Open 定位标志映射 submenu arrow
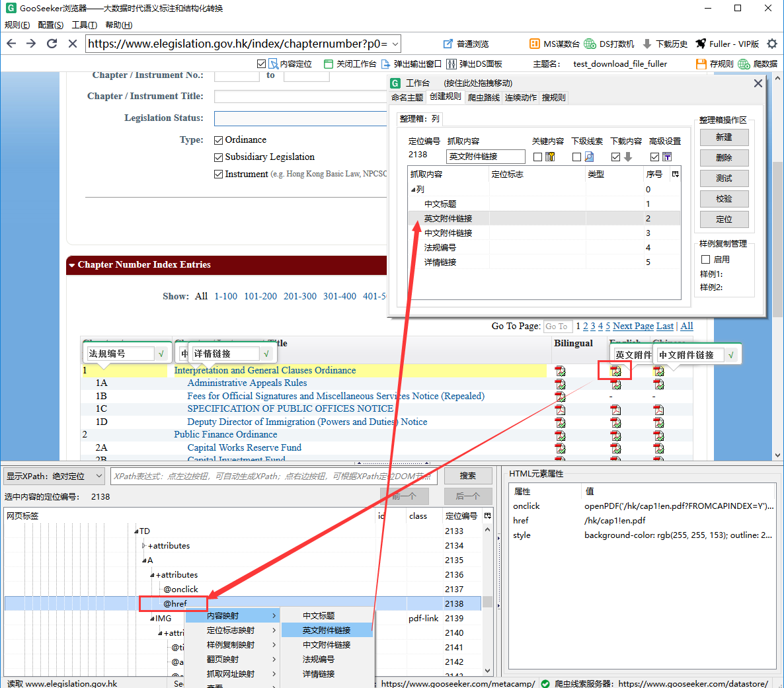Image resolution: width=784 pixels, height=688 pixels. (274, 631)
